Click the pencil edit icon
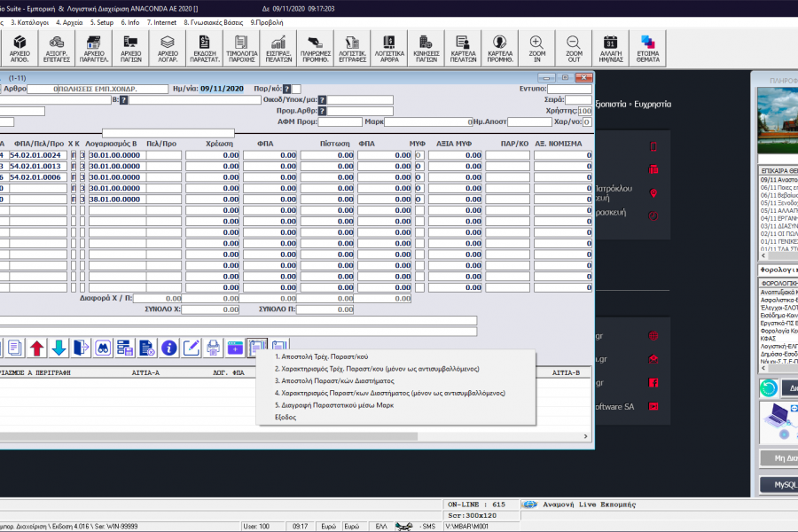The width and height of the screenshot is (798, 532). (191, 348)
